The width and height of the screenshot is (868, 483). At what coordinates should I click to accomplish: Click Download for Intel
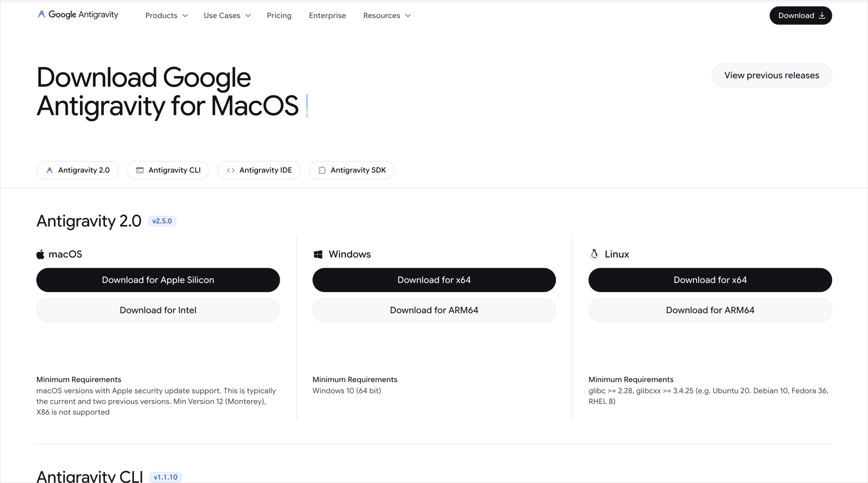click(158, 310)
